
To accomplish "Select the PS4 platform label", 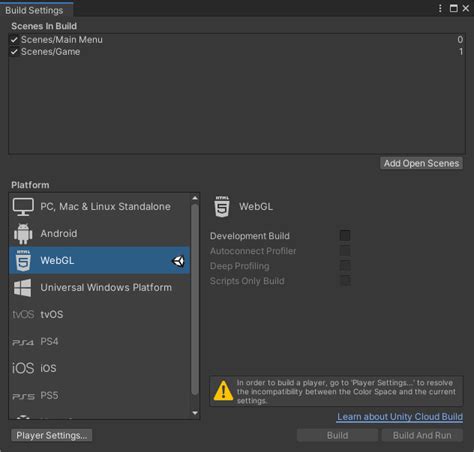I will 49,342.
